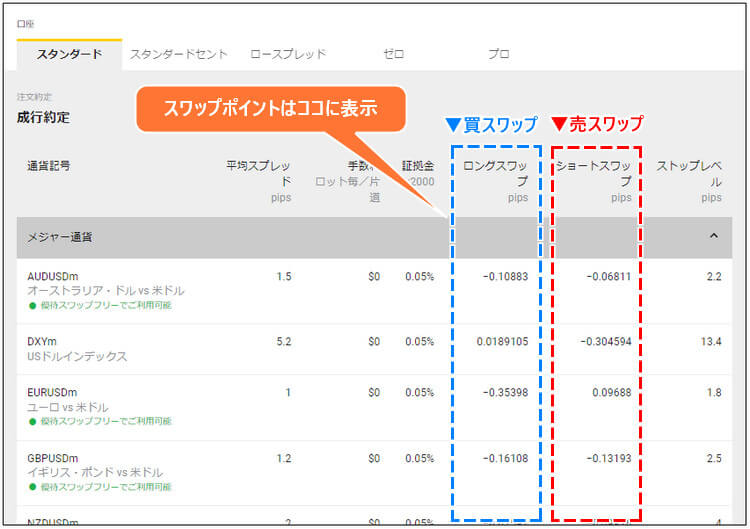Collapse the メジャー通貨 section chevron
This screenshot has height=529, width=750.
click(x=714, y=236)
